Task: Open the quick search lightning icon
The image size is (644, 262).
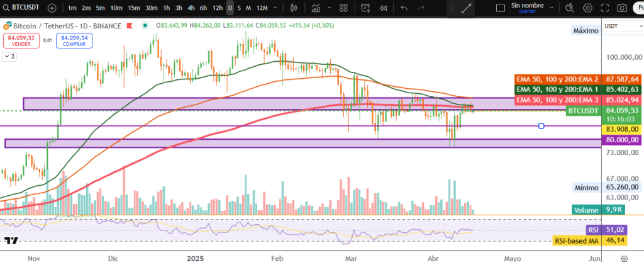Action: (569, 8)
